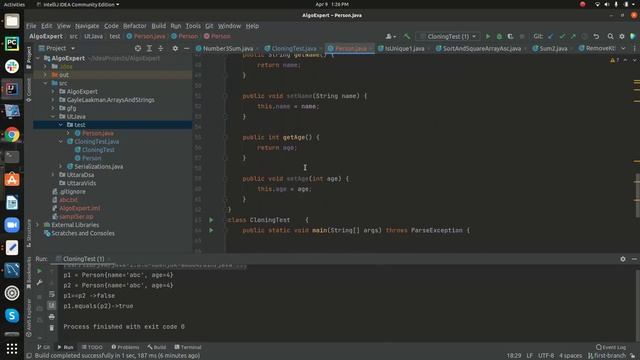Viewport: 640px width, 360px height.
Task: Build project using the hammer icon
Action: [x=407, y=36]
